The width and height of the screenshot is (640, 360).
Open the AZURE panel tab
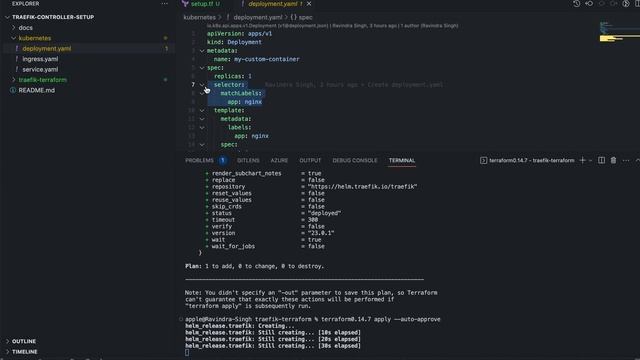(279, 160)
